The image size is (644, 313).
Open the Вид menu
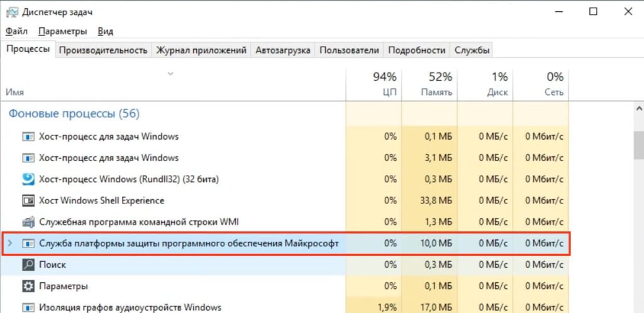106,31
